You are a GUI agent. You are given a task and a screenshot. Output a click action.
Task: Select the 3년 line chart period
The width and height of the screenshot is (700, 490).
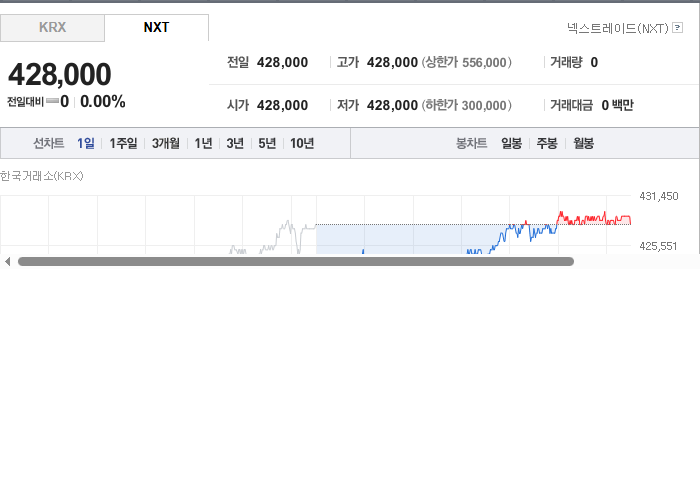click(x=235, y=143)
